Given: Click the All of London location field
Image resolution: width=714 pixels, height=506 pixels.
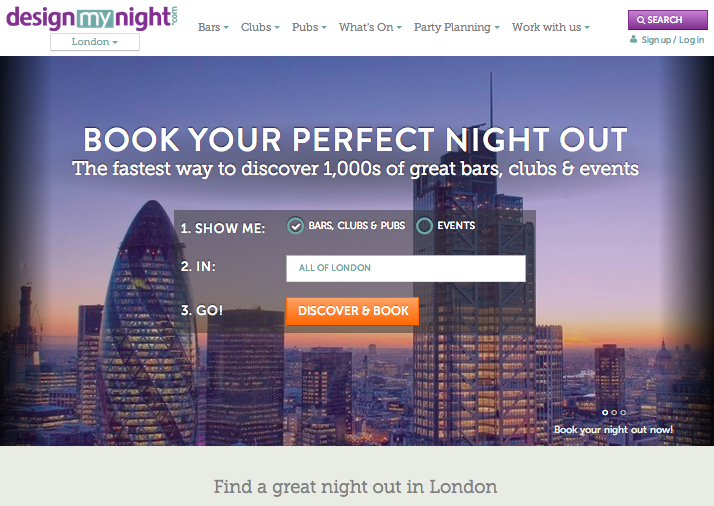Looking at the screenshot, I should pos(406,268).
